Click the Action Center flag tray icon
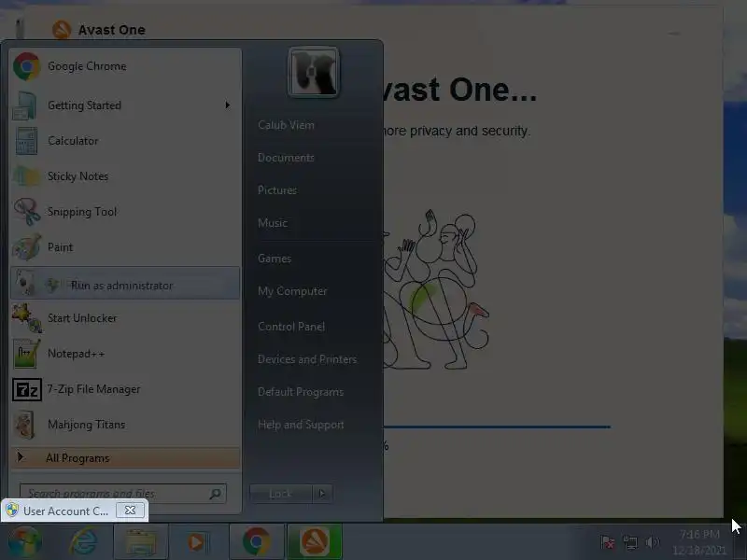The width and height of the screenshot is (747, 560). 608,542
